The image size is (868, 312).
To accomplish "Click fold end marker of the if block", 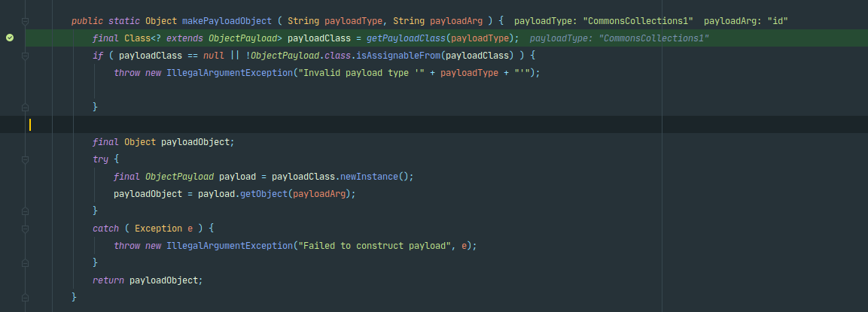I will pos(25,108).
